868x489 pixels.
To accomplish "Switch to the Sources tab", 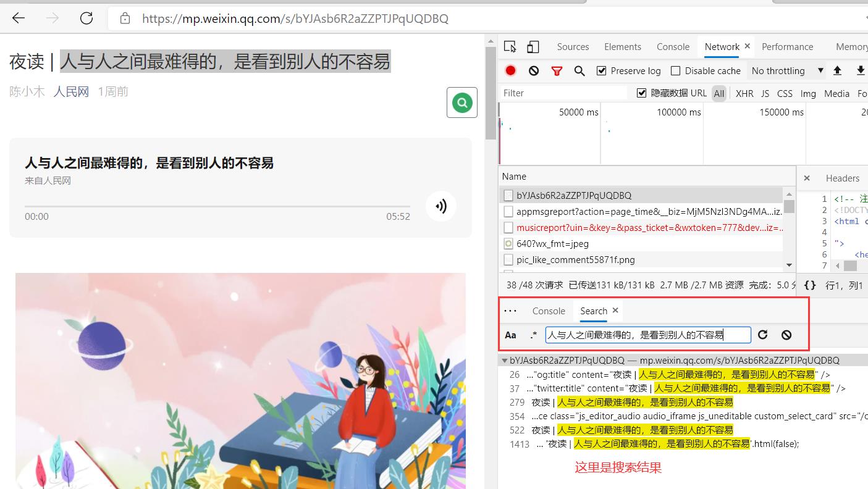I will click(x=573, y=46).
